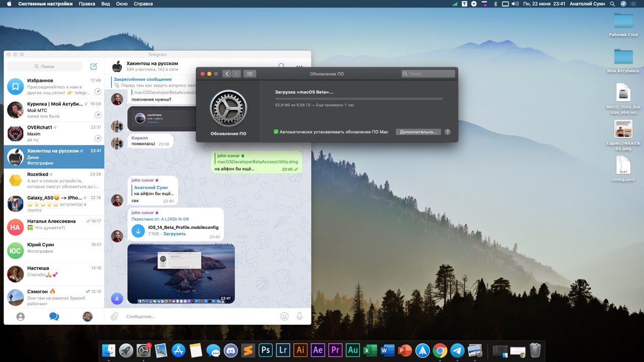Click the Сообщение message input field
The height and width of the screenshot is (362, 644).
200,316
